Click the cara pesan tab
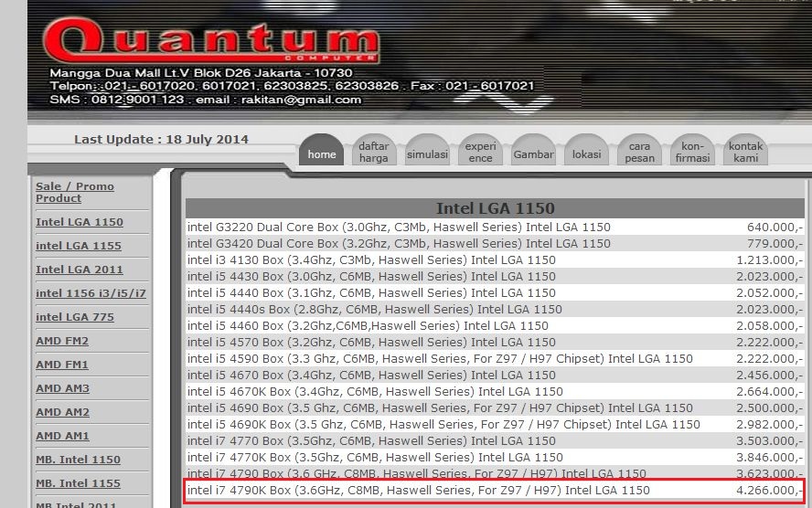Screen dimensions: 812x508 point(639,152)
